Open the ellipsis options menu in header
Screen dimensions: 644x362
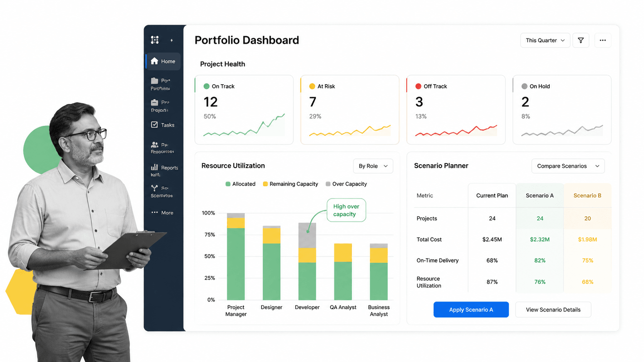(x=603, y=40)
